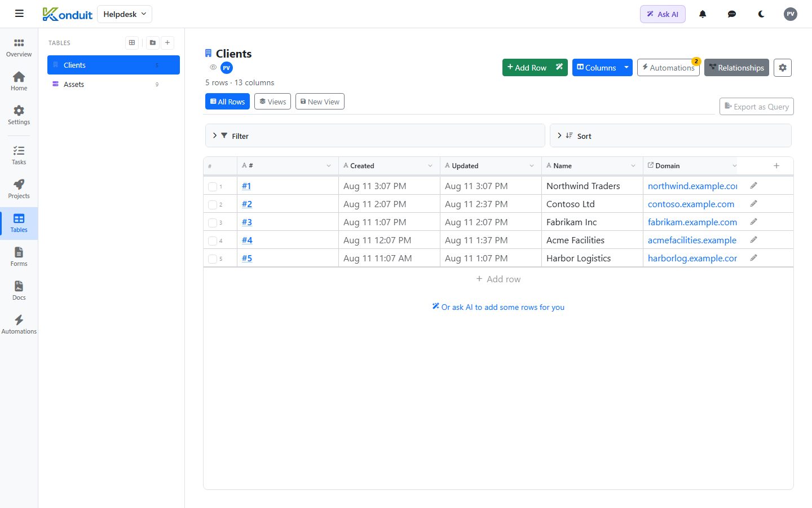
Task: Edit the Northwind Traders domain pencil
Action: point(753,186)
